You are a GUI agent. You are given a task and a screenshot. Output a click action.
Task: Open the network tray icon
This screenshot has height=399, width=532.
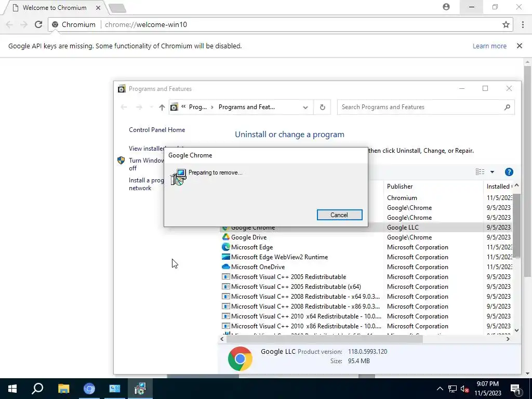click(453, 389)
